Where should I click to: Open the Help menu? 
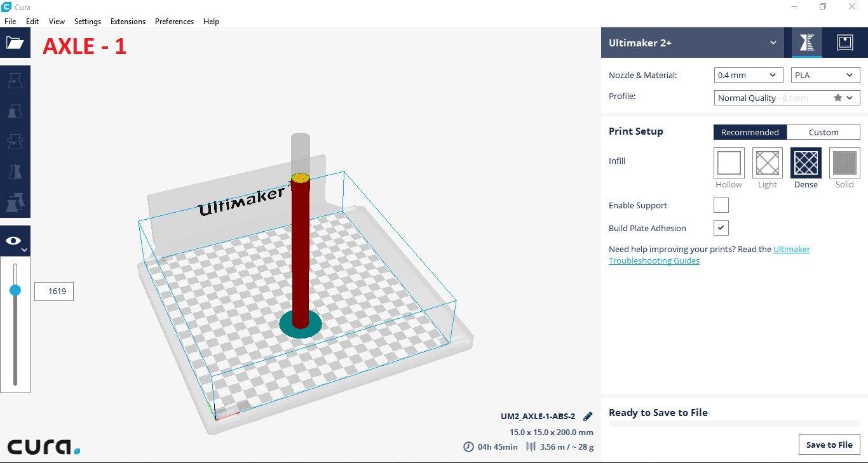click(x=211, y=21)
